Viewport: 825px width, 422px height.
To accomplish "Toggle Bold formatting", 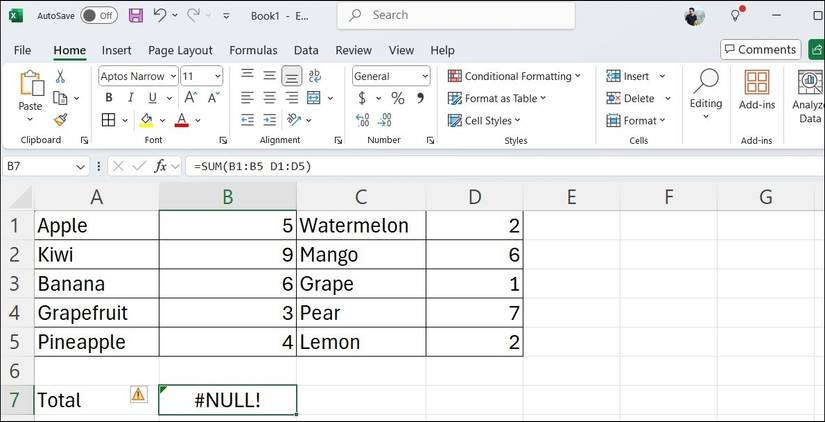I will [108, 98].
